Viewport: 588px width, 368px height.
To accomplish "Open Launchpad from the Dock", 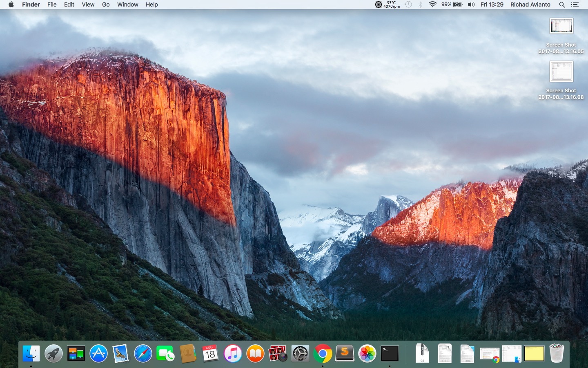I will tap(54, 354).
